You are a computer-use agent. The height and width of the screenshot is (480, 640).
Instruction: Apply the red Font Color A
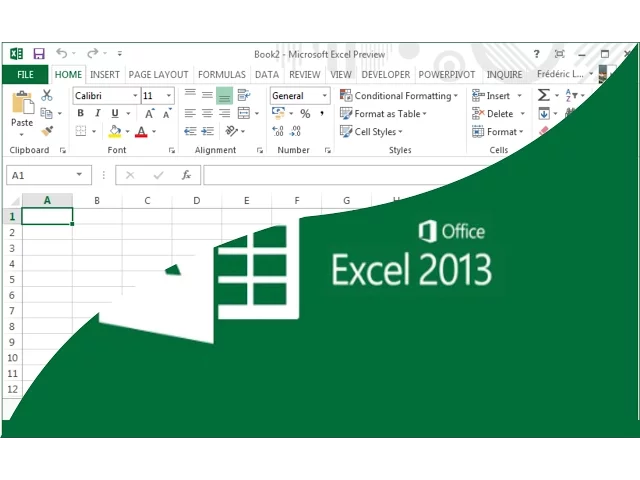click(141, 131)
